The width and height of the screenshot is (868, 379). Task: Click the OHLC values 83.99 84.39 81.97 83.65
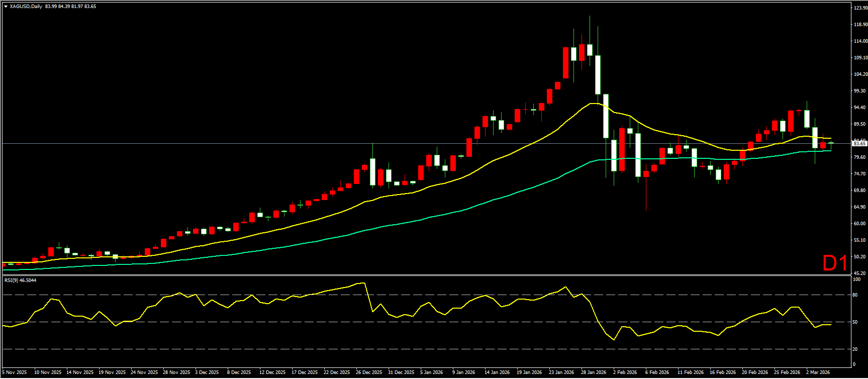[70, 7]
